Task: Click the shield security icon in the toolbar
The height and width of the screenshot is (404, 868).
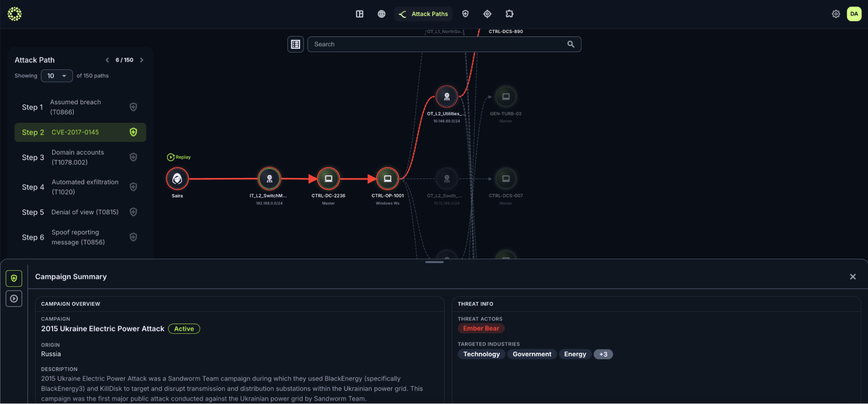Action: pos(465,14)
